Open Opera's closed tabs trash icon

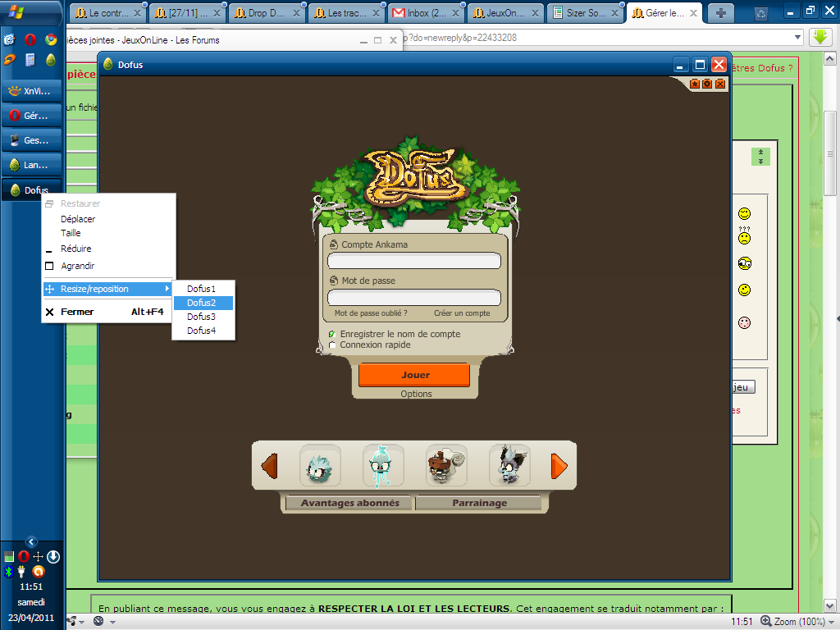pos(761,13)
